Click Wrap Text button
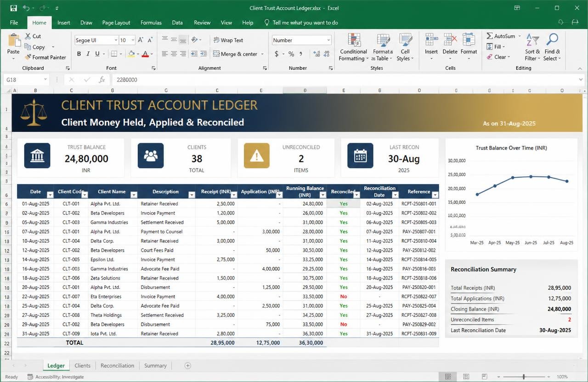This screenshot has height=382, width=588. pyautogui.click(x=228, y=40)
